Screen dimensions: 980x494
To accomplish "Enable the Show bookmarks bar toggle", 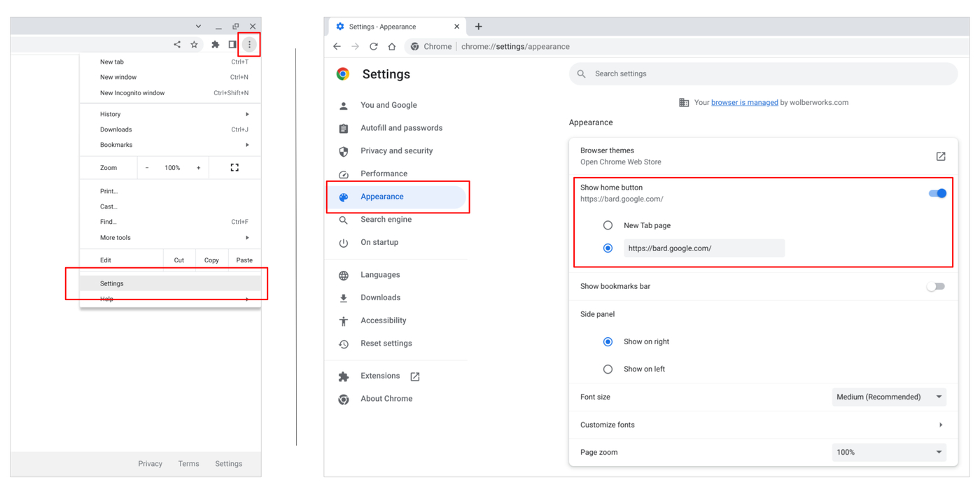I will [936, 286].
